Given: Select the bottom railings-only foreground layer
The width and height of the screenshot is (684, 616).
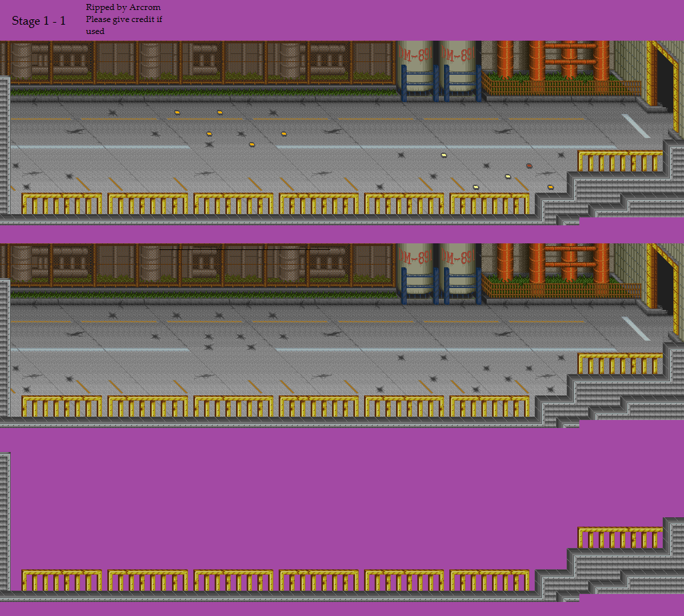Looking at the screenshot, I should point(342,527).
